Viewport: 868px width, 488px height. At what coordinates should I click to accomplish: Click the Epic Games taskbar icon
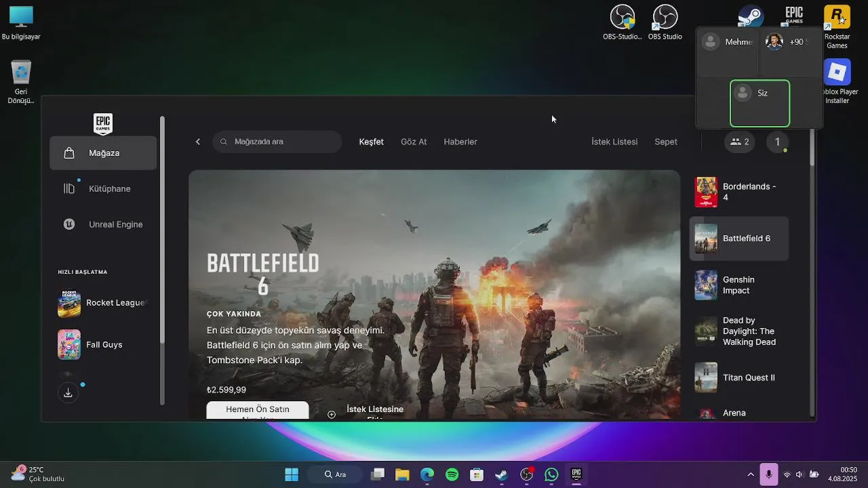[576, 474]
